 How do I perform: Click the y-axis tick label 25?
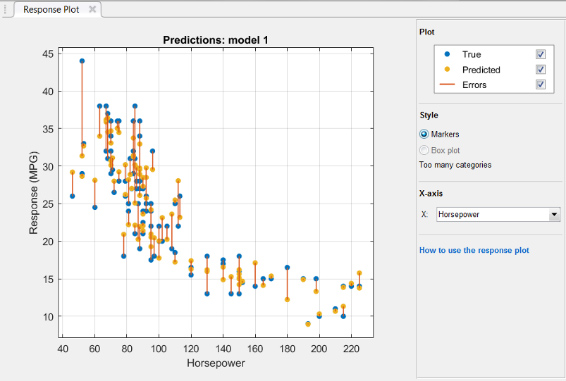click(48, 204)
